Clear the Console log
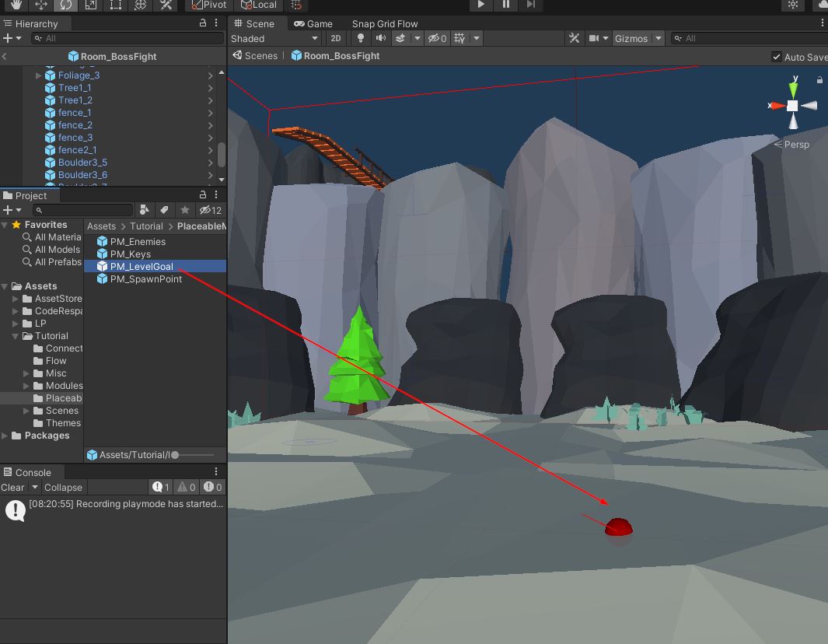 (x=12, y=488)
